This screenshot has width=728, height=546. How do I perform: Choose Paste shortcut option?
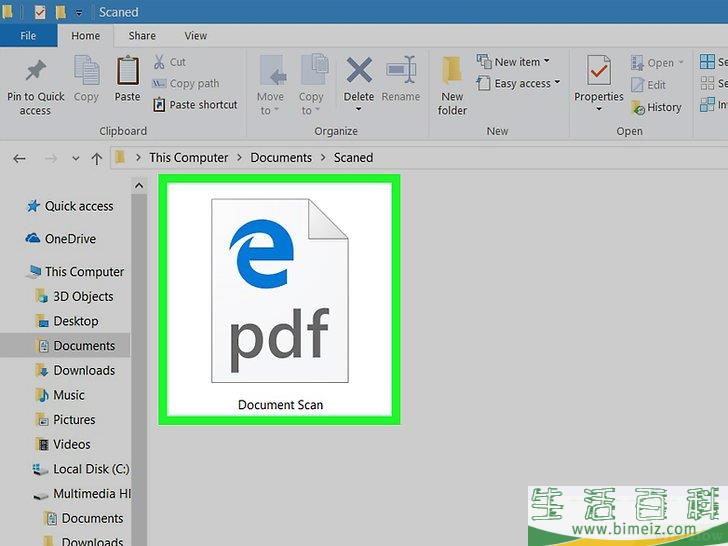tap(195, 105)
